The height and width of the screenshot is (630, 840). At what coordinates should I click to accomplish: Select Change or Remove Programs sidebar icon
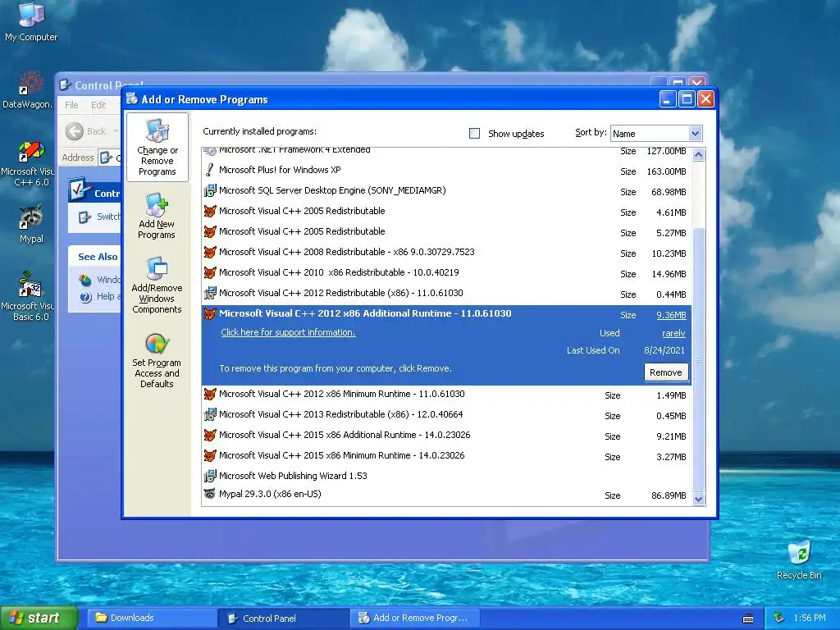coord(157,148)
